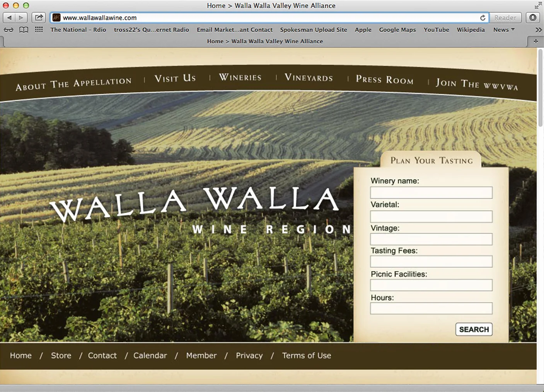Open Join The WWVWA menu
544x392 pixels.
[477, 84]
